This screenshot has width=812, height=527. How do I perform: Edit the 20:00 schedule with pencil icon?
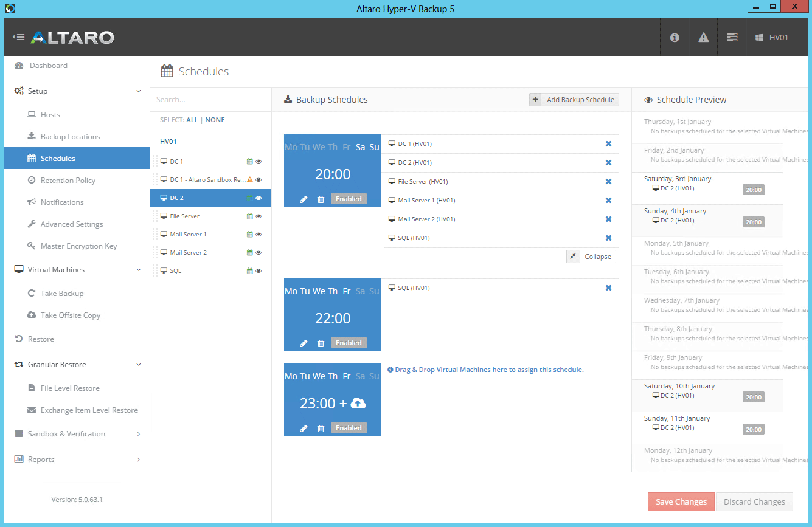[304, 199]
